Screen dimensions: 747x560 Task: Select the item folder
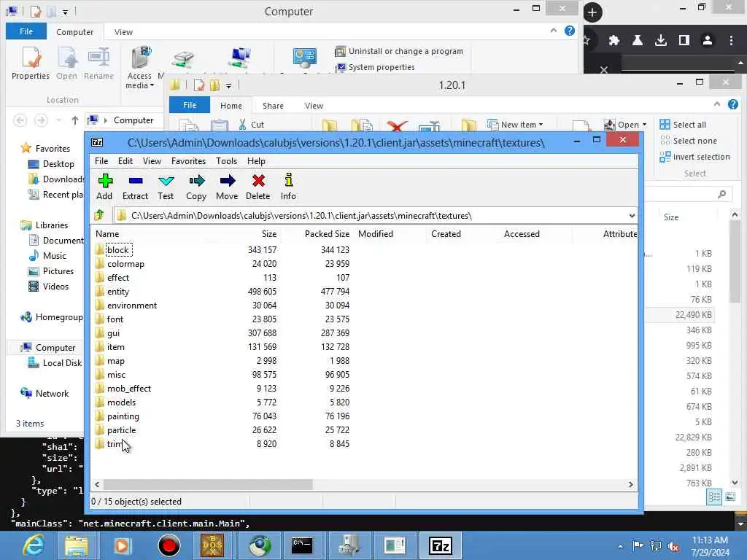(x=116, y=346)
